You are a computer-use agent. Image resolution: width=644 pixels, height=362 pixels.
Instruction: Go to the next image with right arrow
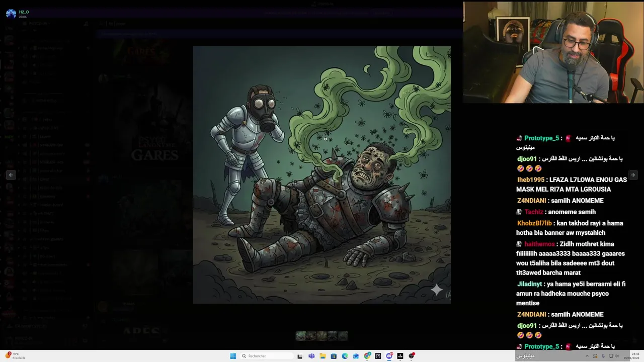click(632, 175)
